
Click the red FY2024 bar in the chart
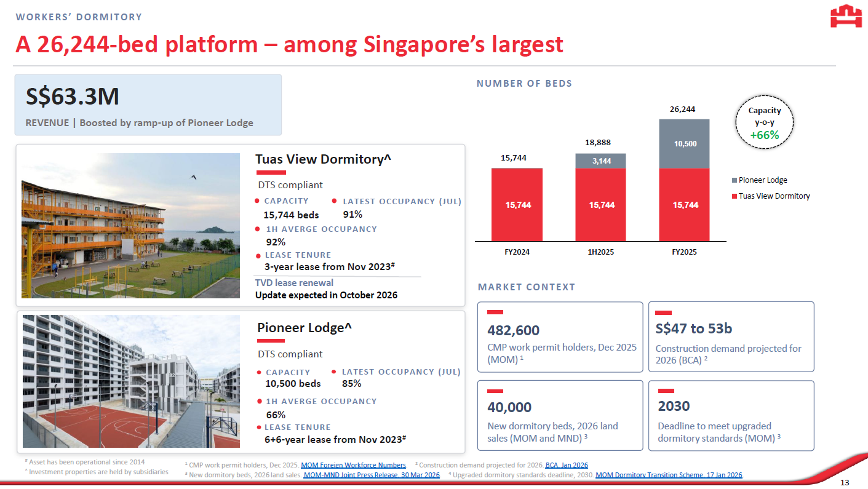coord(517,205)
